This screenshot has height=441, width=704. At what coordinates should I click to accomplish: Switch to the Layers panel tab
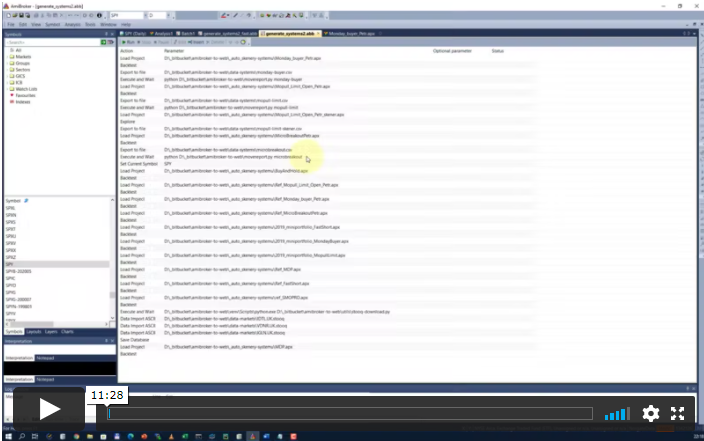coord(51,331)
